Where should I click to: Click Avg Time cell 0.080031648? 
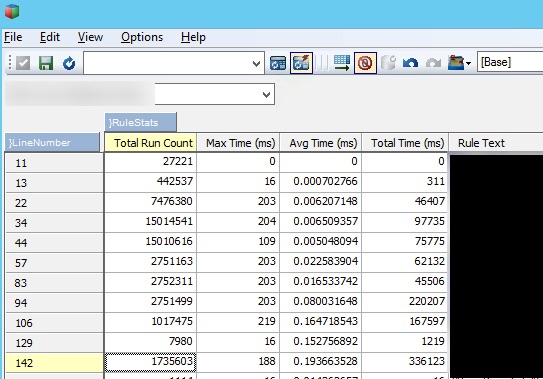(x=321, y=302)
